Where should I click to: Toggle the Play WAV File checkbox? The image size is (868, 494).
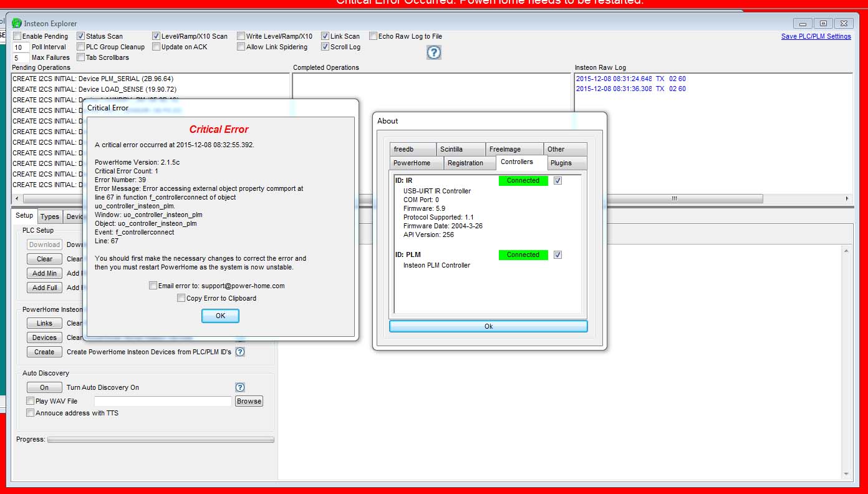click(x=30, y=401)
